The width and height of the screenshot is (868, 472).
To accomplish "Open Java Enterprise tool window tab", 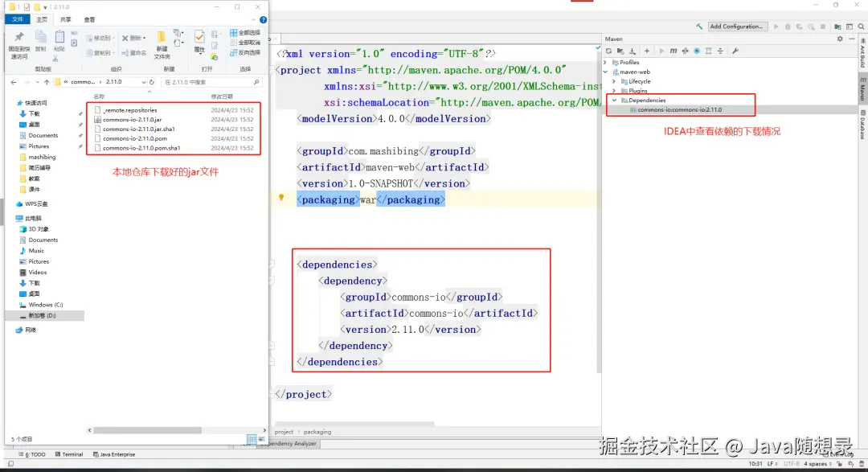I will [x=114, y=454].
